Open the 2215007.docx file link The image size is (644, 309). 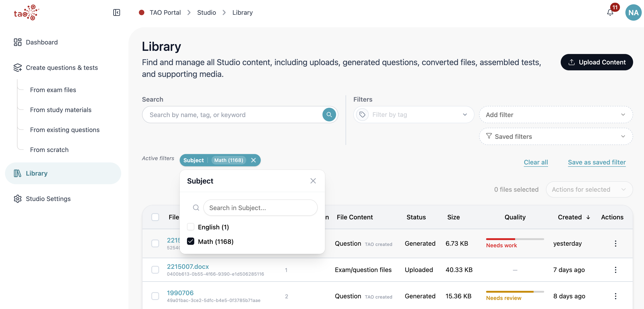coord(188,267)
